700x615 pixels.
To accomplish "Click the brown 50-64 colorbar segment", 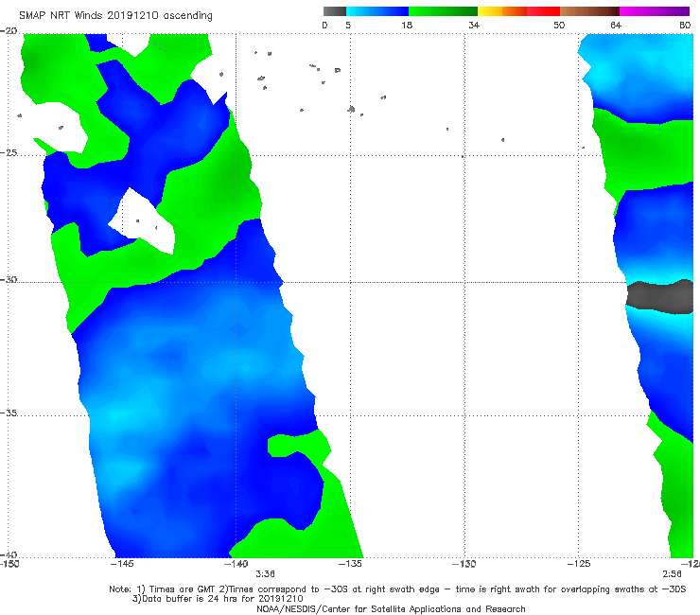I will point(589,11).
